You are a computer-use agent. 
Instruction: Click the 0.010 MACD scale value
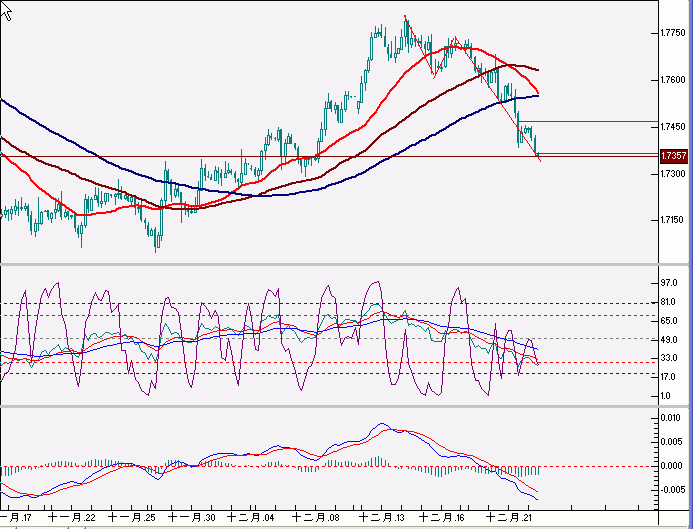671,418
